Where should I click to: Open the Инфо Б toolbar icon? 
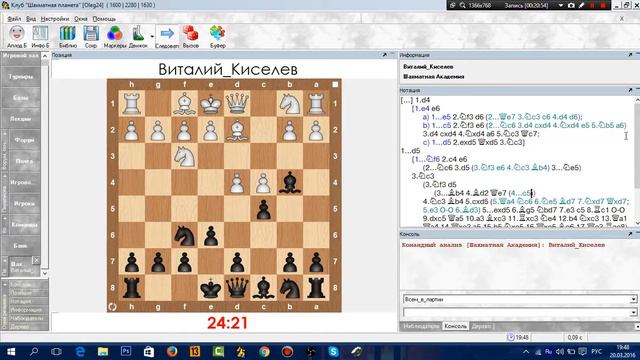click(40, 36)
